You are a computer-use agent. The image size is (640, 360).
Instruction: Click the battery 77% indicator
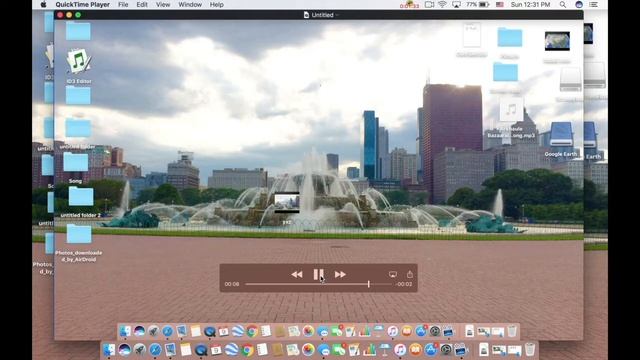[x=478, y=4]
